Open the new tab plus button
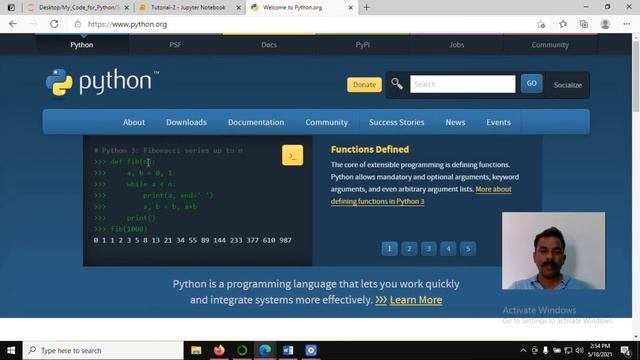 [x=367, y=7]
